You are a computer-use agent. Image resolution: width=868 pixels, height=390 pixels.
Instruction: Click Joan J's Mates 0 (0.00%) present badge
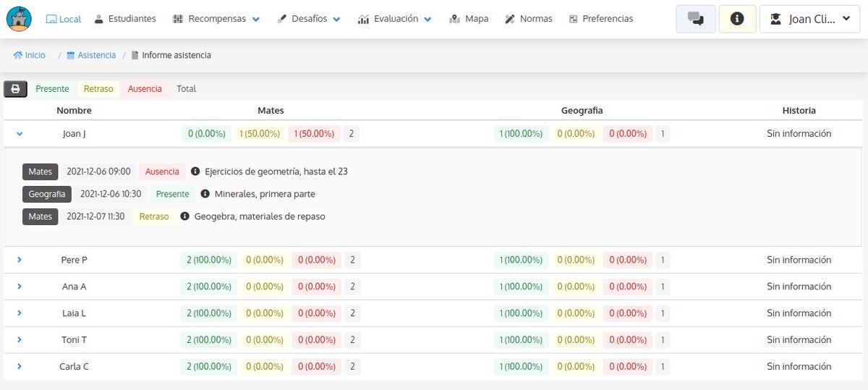coord(207,134)
